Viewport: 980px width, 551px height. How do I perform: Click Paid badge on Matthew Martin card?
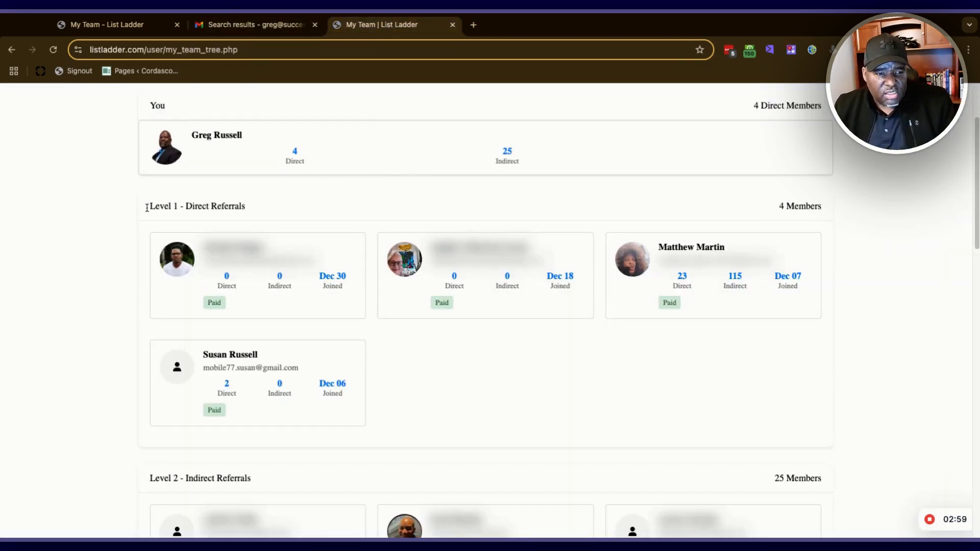click(670, 303)
